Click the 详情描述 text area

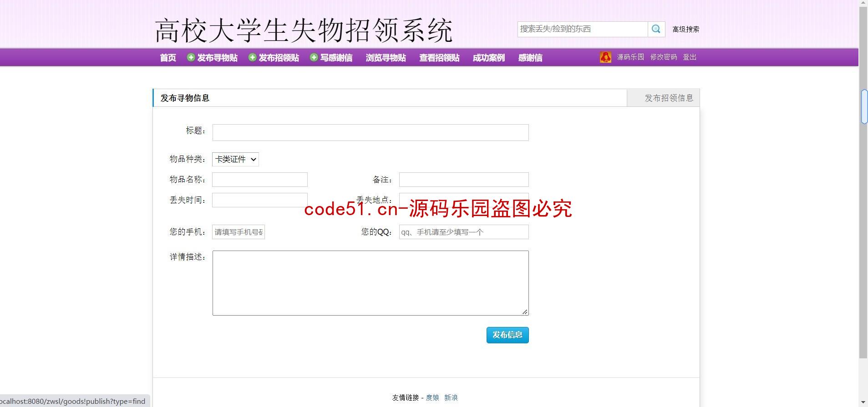tap(371, 283)
